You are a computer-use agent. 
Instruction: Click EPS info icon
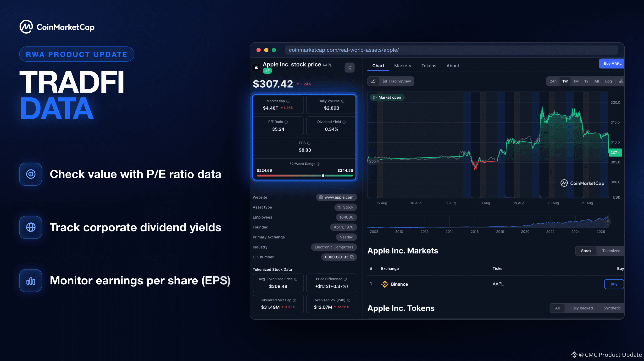(x=309, y=143)
